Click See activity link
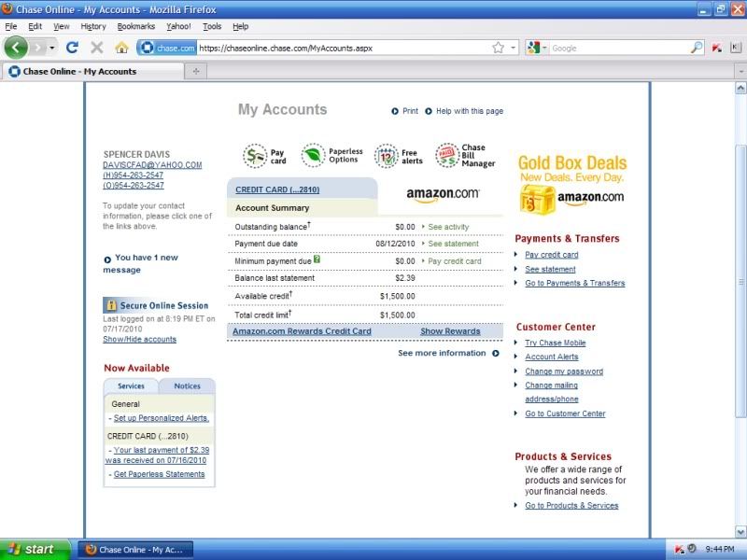747x560 pixels. pyautogui.click(x=448, y=227)
